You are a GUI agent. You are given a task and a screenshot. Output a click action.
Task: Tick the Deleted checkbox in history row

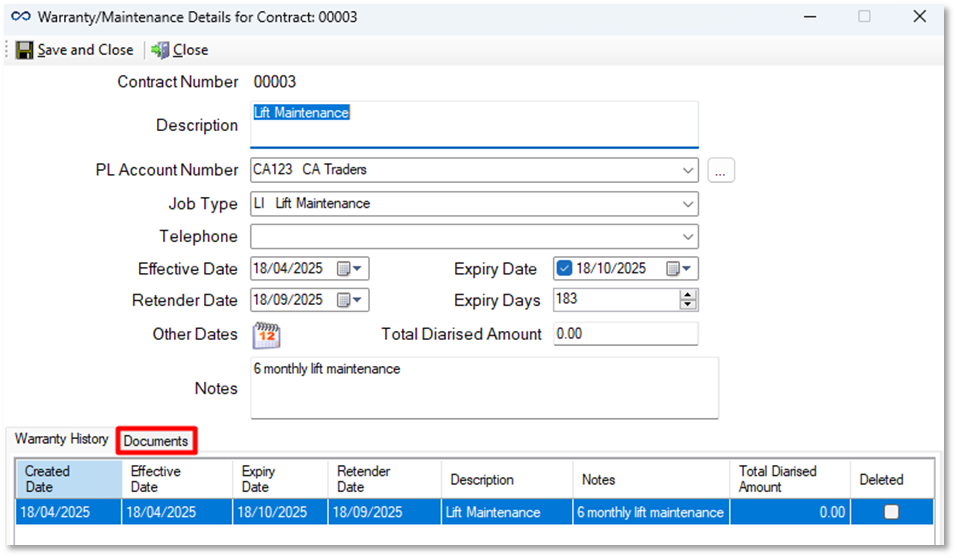891,512
